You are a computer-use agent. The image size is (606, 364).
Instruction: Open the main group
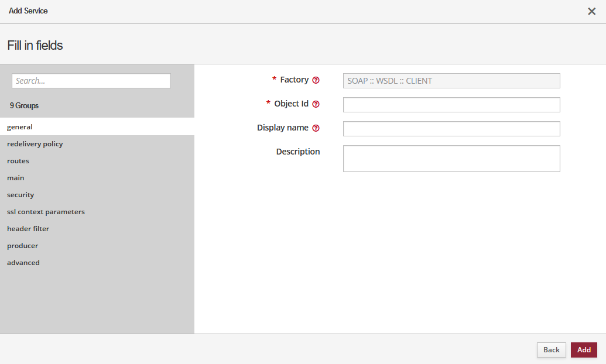tap(16, 177)
